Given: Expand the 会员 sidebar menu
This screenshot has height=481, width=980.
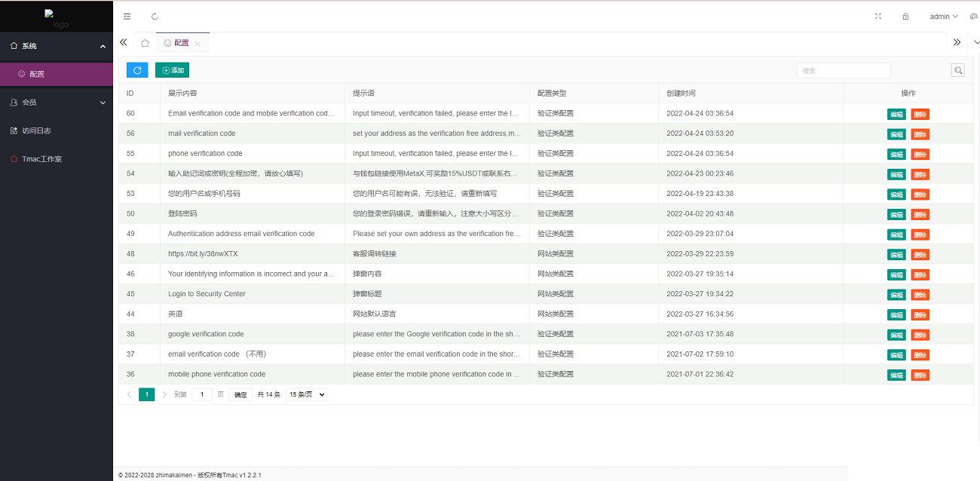Looking at the screenshot, I should [57, 102].
